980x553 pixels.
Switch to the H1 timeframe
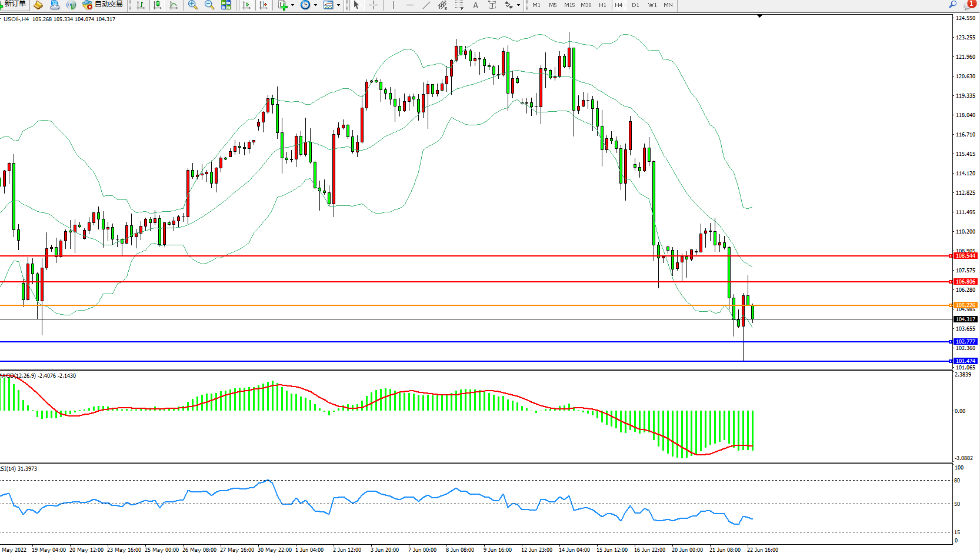[x=602, y=5]
